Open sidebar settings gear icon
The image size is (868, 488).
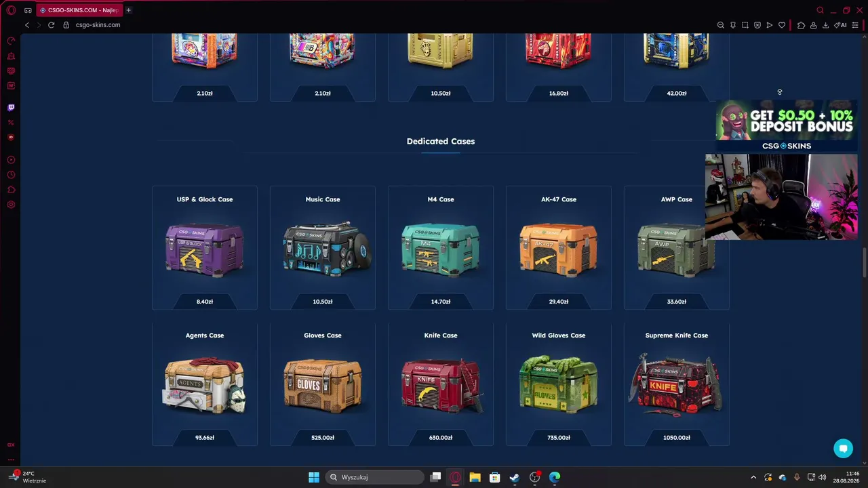[11, 205]
